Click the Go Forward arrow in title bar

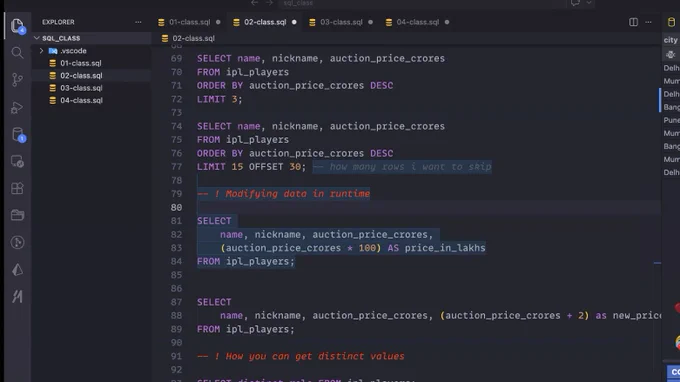pos(269,3)
